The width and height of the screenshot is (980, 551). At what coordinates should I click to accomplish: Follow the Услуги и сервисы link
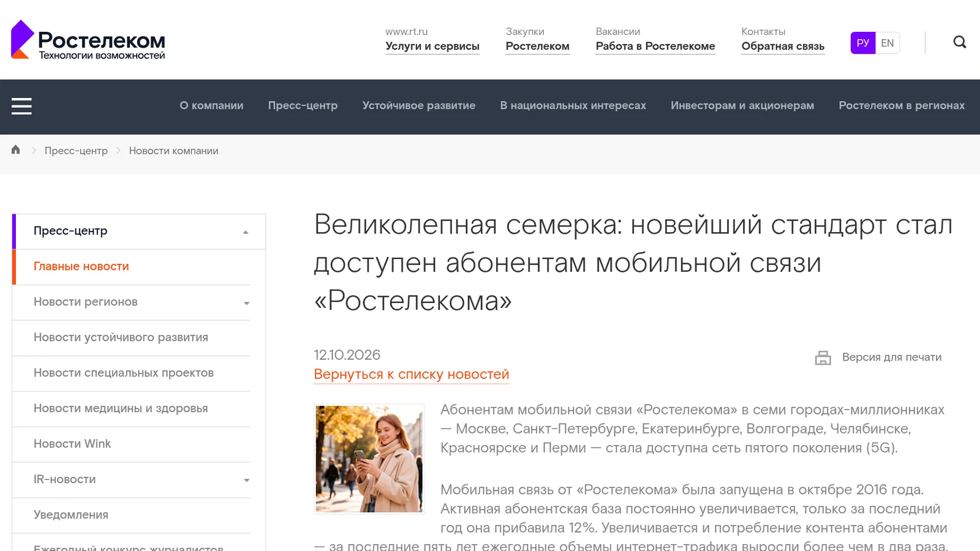(432, 46)
